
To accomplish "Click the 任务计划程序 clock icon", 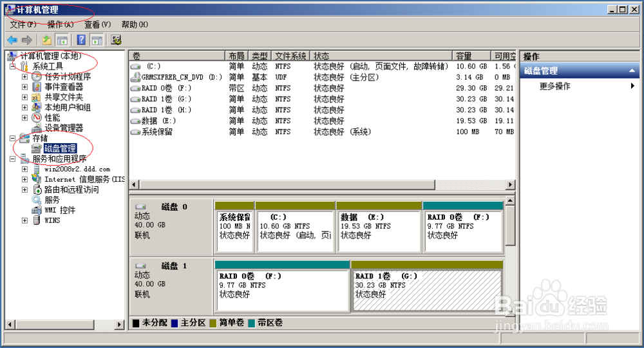I will 37,77.
